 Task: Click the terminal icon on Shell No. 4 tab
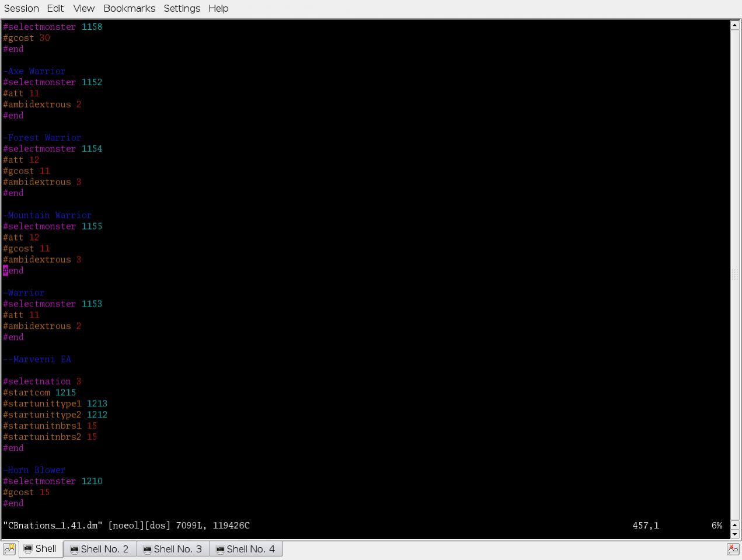click(x=220, y=549)
